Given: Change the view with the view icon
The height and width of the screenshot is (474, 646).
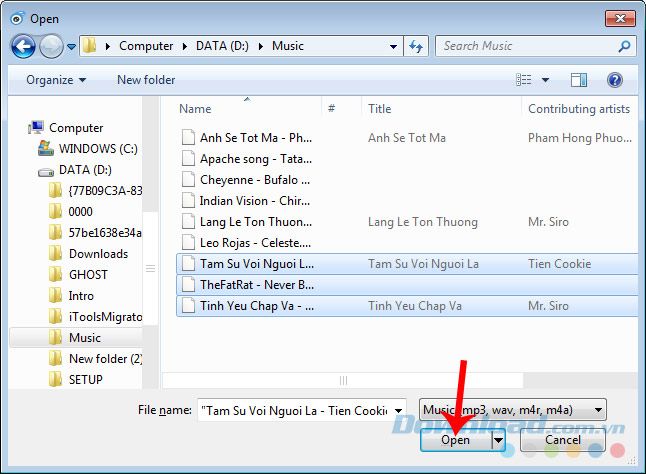Looking at the screenshot, I should coord(524,80).
